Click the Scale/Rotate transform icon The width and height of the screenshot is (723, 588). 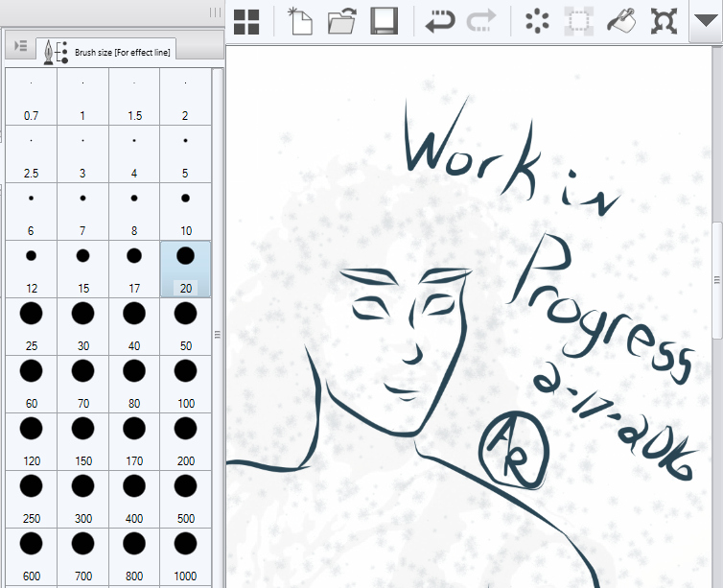tap(664, 21)
